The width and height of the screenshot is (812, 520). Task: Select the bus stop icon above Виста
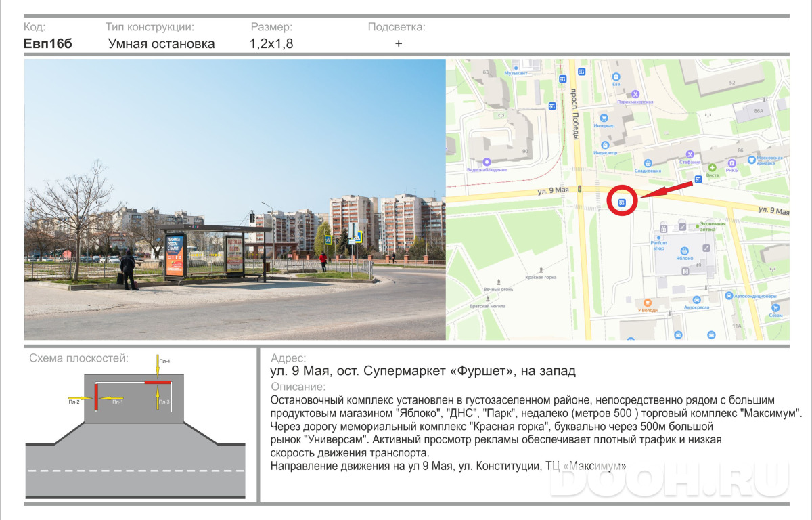click(698, 180)
